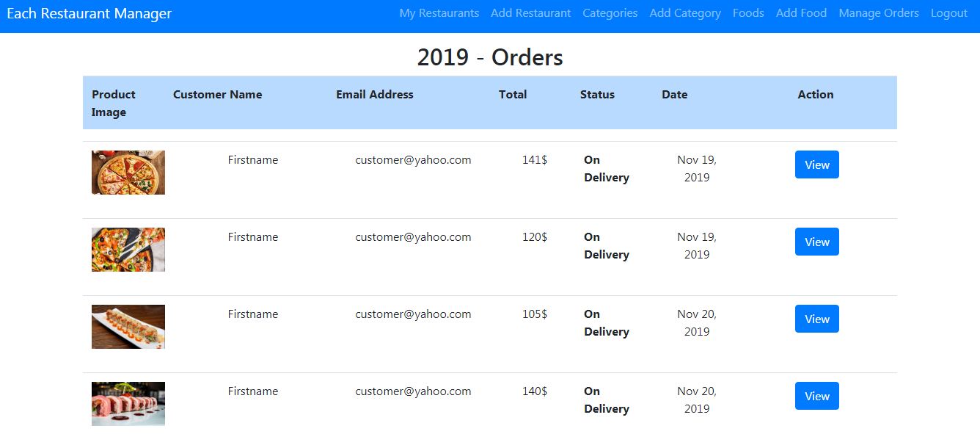
Task: Click the veggie pizza with server thumbnail
Action: click(x=128, y=250)
